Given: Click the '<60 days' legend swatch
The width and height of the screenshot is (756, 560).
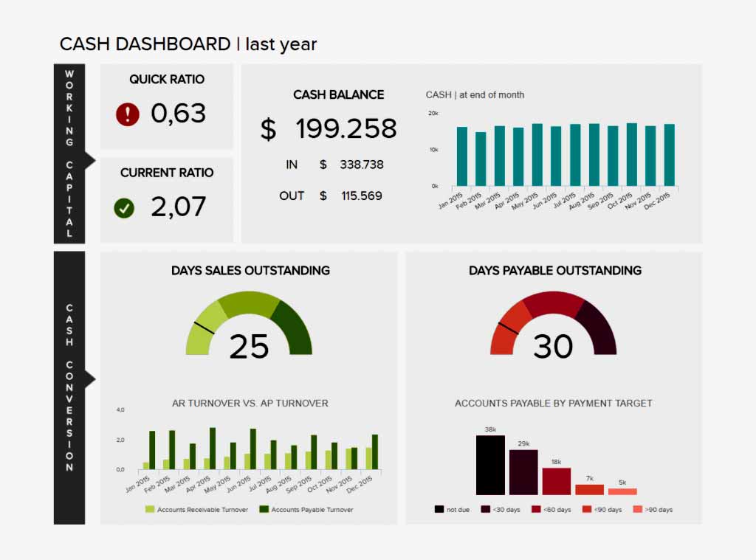Looking at the screenshot, I should click(x=536, y=509).
